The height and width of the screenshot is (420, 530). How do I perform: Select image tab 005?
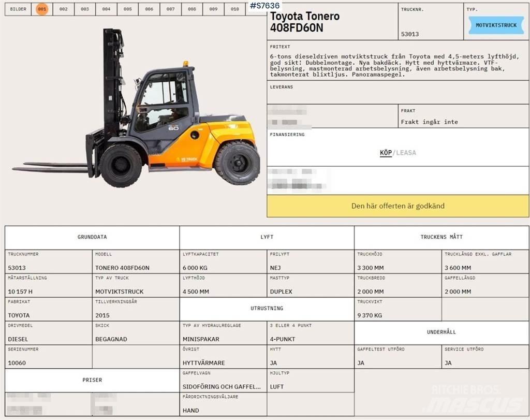coord(128,9)
